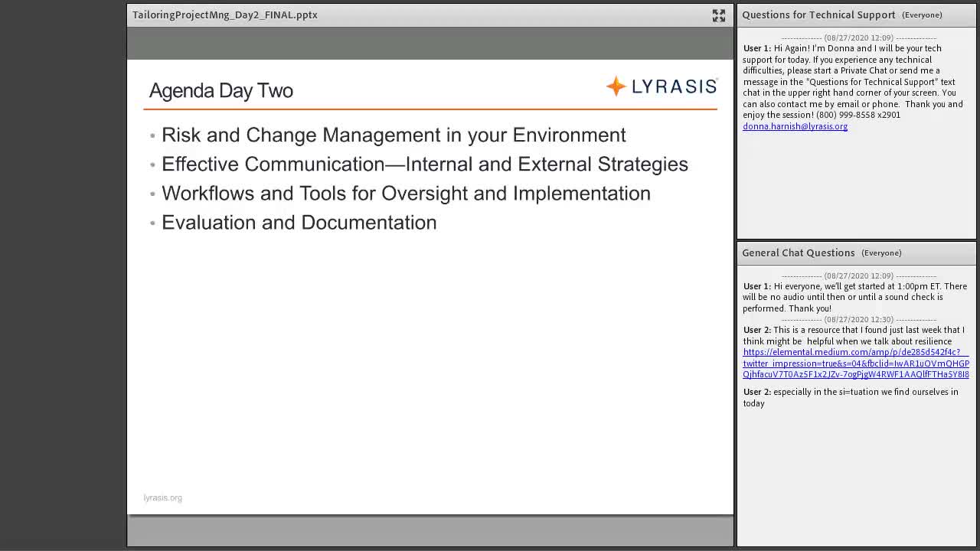Image resolution: width=980 pixels, height=551 pixels.
Task: Click the "(08/27/2020 12:30)" timestamp in General Chat
Action: coord(858,319)
